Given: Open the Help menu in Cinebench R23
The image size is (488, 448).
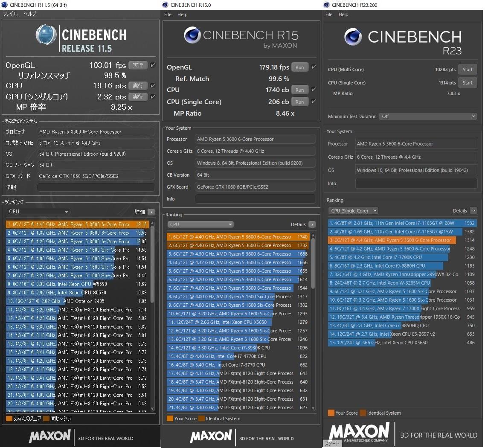Looking at the screenshot, I should coord(343,15).
